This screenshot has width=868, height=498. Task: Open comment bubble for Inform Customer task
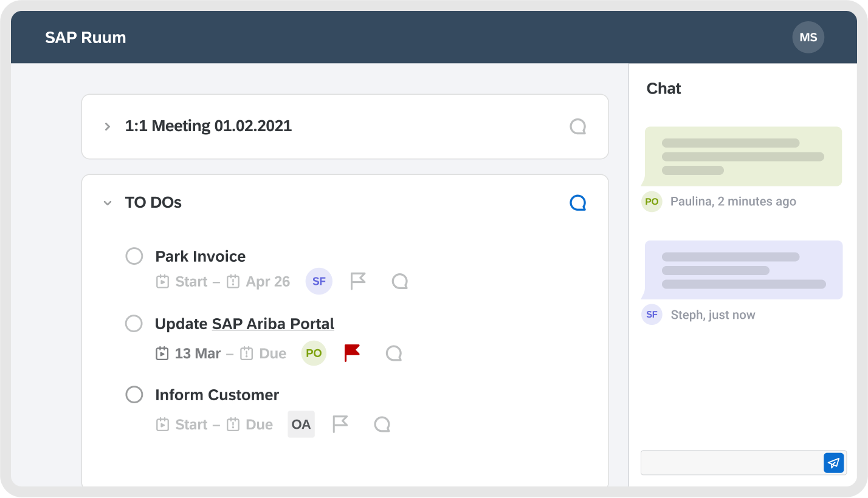tap(382, 424)
